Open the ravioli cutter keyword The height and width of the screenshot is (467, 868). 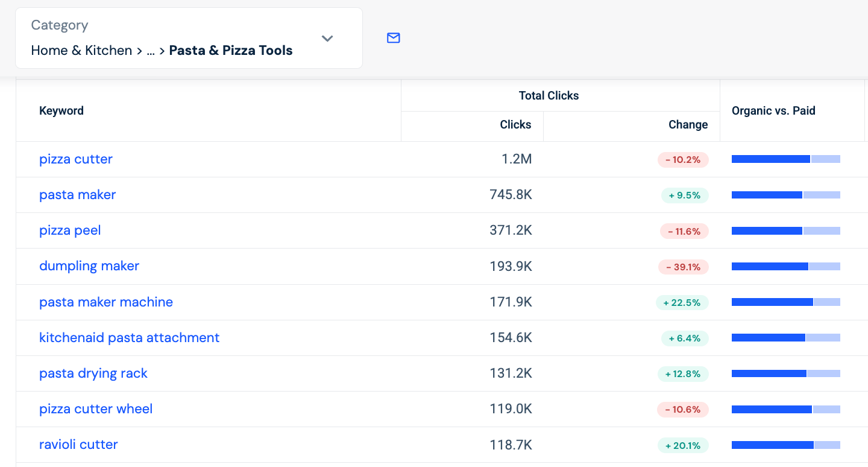[x=78, y=445]
